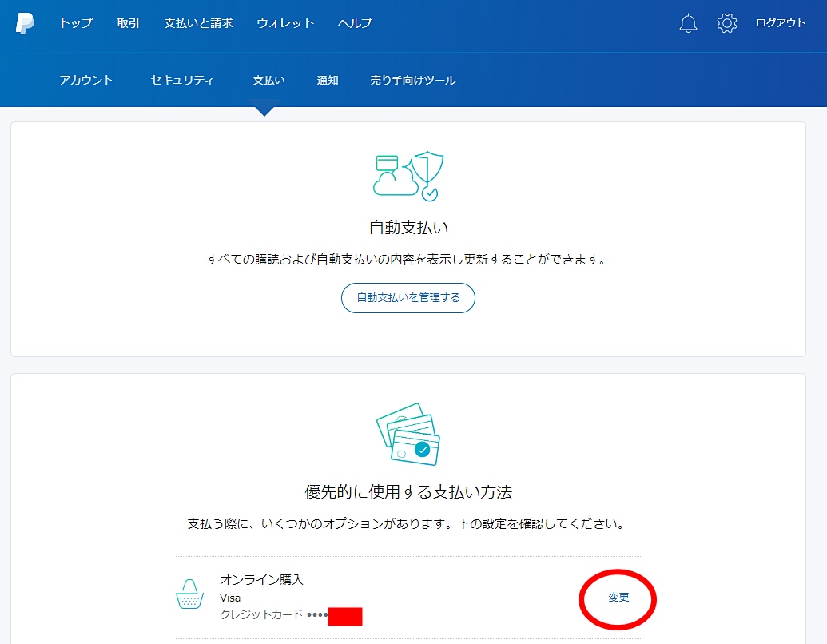Click the ログアウト link
The width and height of the screenshot is (827, 644).
coord(781,23)
